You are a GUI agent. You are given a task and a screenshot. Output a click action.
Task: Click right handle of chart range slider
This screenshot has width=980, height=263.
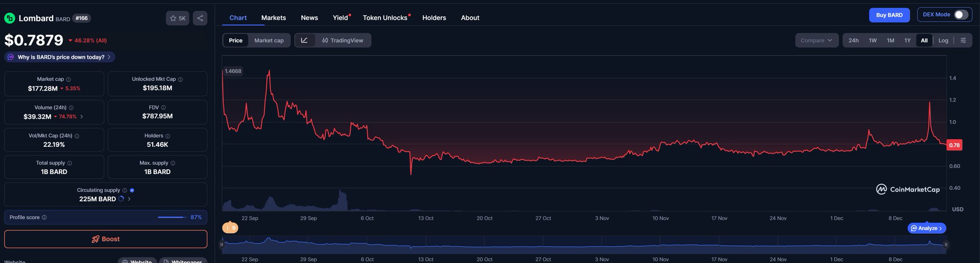[x=946, y=244]
